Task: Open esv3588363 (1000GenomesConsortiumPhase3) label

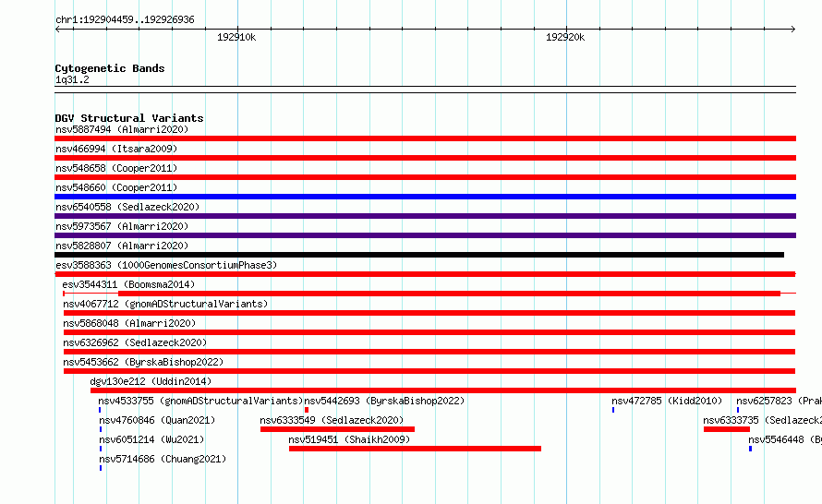Action: 166,265
